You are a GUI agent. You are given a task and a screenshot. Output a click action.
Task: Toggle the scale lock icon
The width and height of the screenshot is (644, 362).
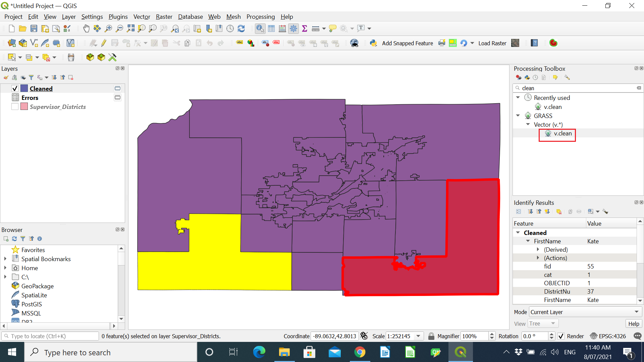431,336
